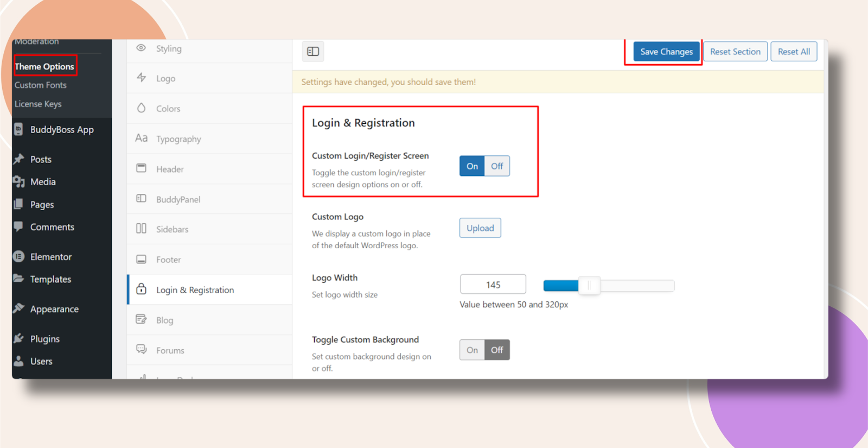Click the Logo Width value field

coord(493,285)
